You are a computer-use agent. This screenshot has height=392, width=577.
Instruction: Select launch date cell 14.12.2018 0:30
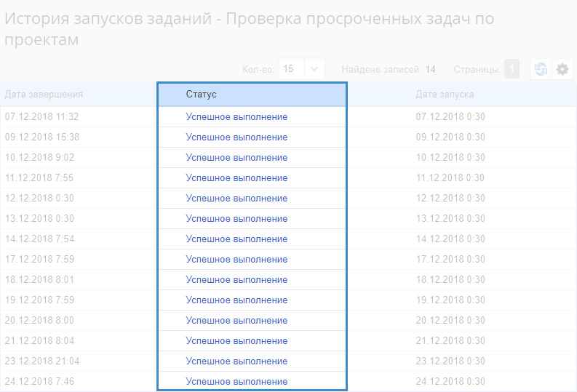point(450,239)
